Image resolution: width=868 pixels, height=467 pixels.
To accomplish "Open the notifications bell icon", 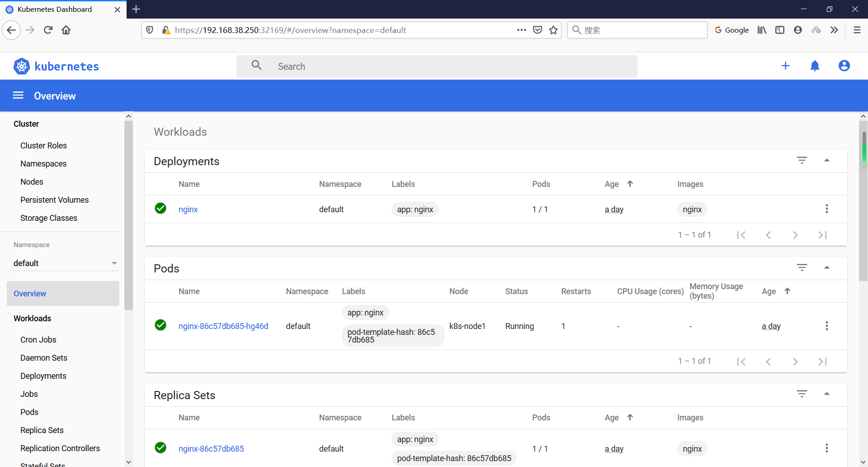I will pyautogui.click(x=815, y=66).
